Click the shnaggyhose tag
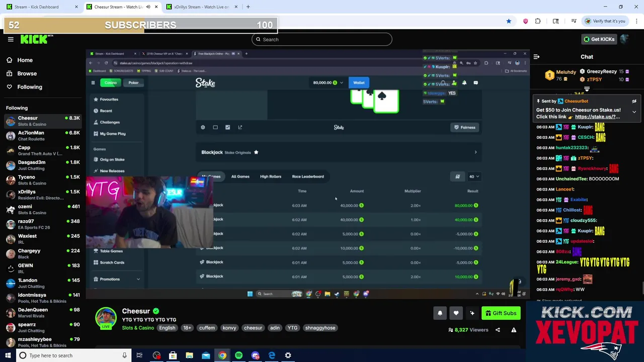Viewport: 644px width, 362px height. pos(320,328)
